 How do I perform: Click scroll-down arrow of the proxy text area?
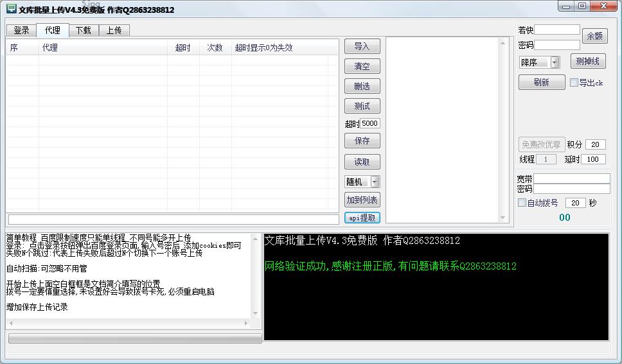coord(502,217)
